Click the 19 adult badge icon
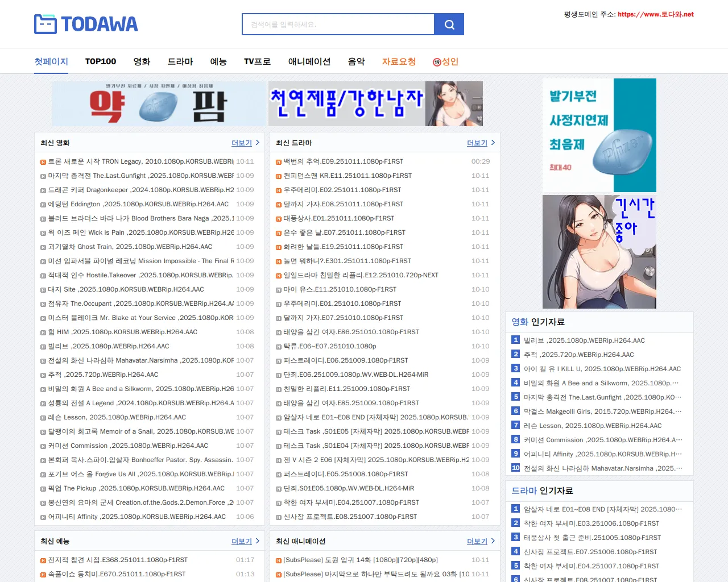Image resolution: width=728 pixels, height=582 pixels. 437,62
